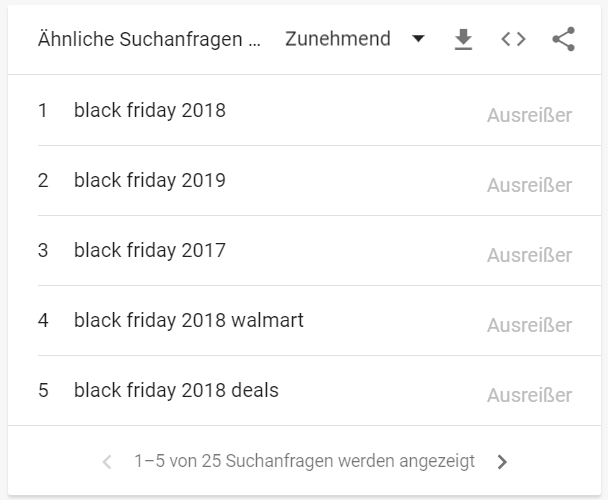Click rank number 1 in the list
Screen dimensions: 608x500
tap(43, 110)
